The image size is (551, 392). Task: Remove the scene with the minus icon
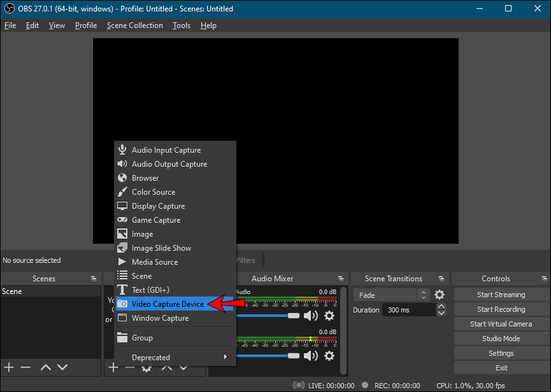(25, 367)
